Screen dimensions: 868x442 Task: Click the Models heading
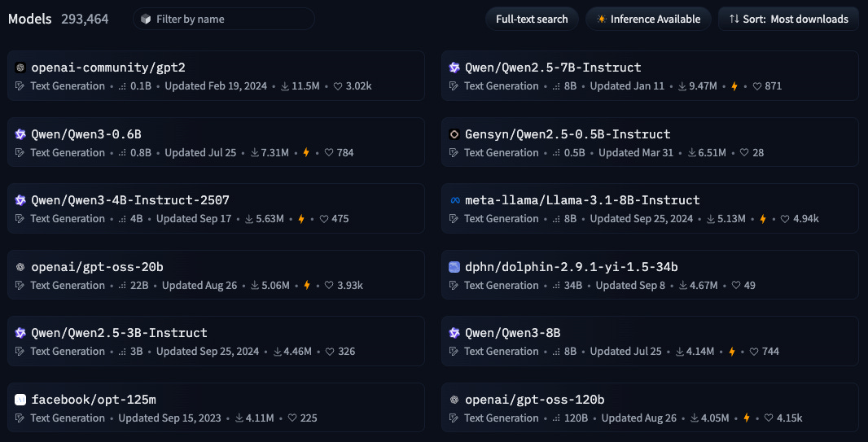[30, 20]
